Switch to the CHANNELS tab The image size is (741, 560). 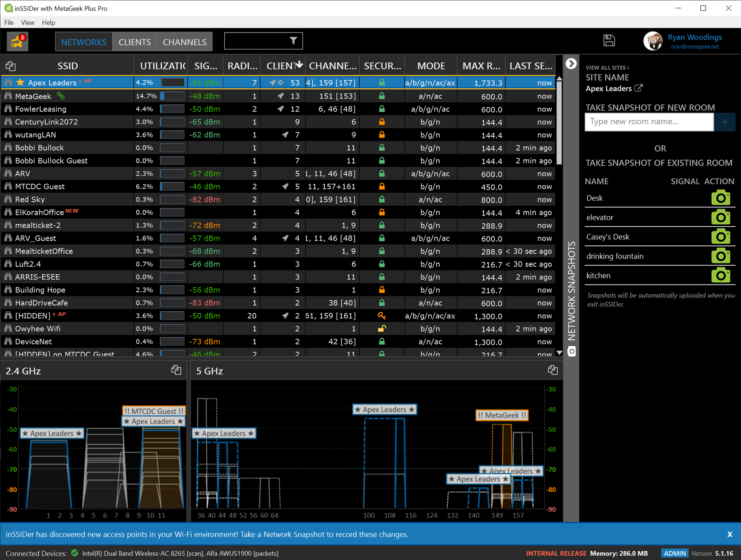185,42
